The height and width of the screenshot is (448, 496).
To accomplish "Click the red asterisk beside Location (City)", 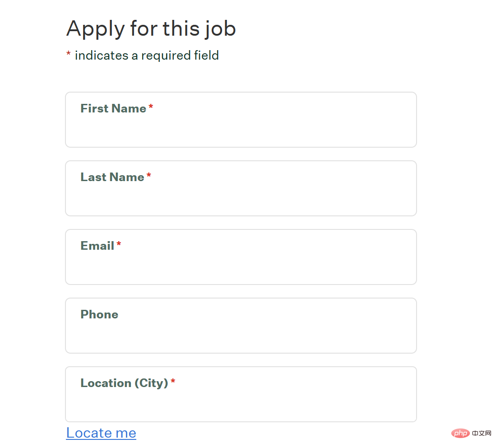I will [173, 382].
